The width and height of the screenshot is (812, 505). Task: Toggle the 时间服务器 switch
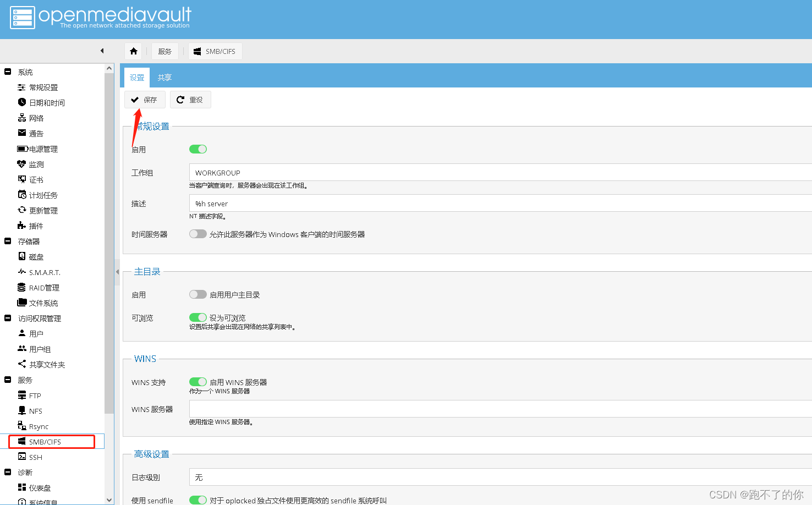[198, 234]
